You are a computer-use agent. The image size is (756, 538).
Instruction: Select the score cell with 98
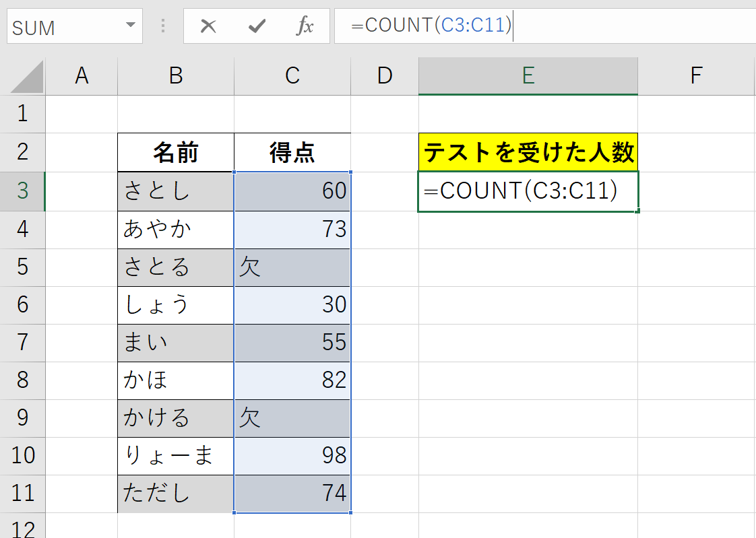click(x=292, y=456)
